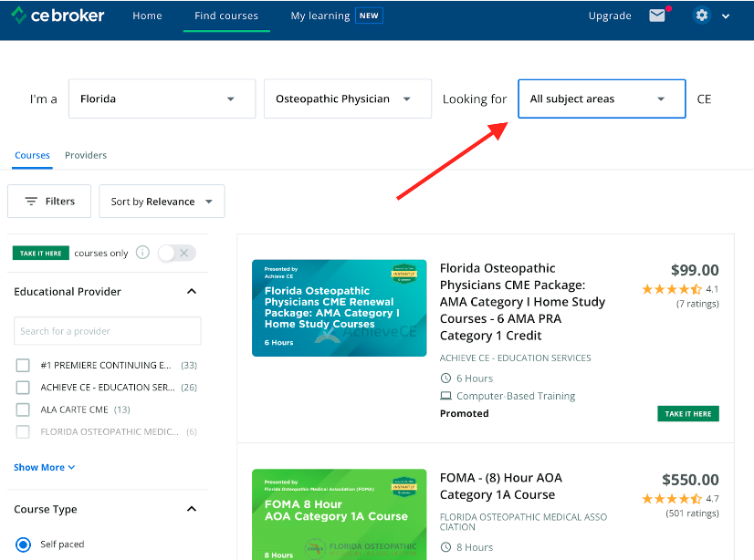Click the (7 ratings) text
The height and width of the screenshot is (560, 754).
coord(697,304)
